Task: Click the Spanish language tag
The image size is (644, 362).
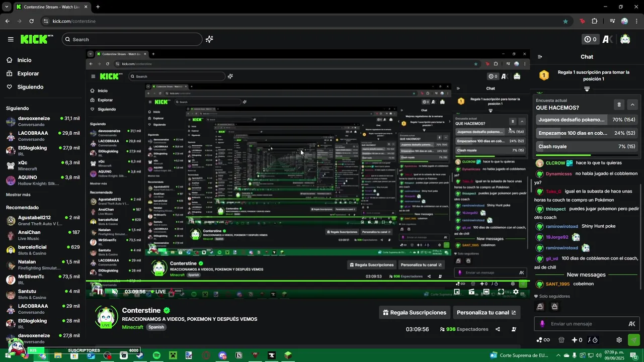Action: 156,327
